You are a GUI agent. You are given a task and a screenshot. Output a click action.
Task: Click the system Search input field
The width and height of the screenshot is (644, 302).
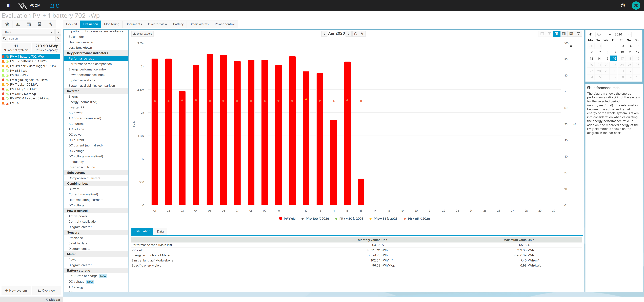pyautogui.click(x=31, y=39)
